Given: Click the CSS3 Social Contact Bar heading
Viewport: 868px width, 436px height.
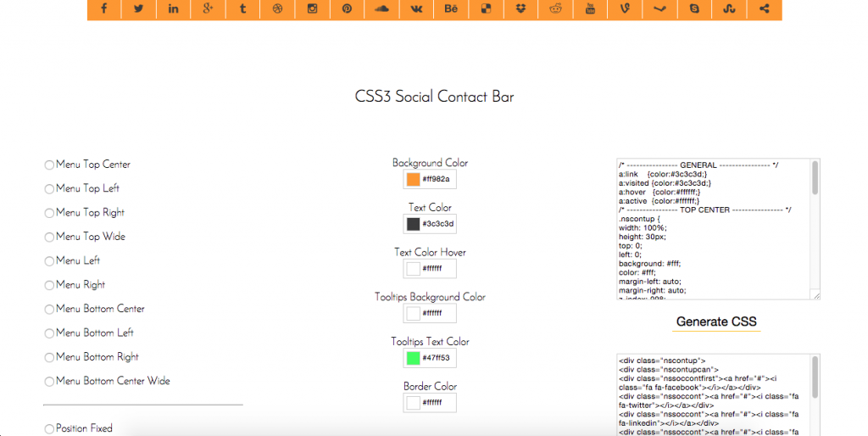Looking at the screenshot, I should (434, 97).
